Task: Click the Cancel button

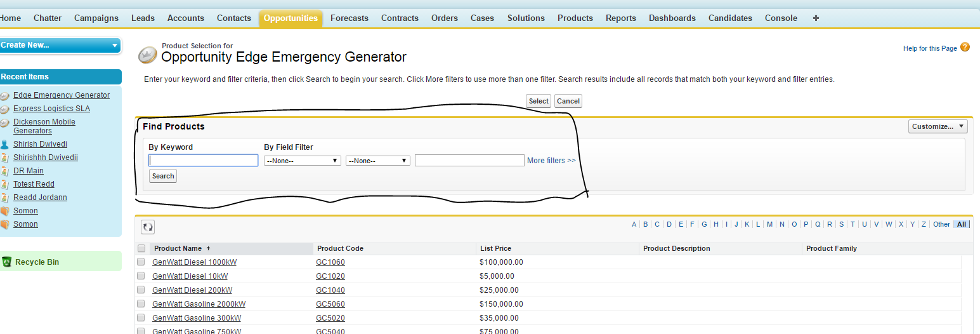Action: tap(568, 101)
